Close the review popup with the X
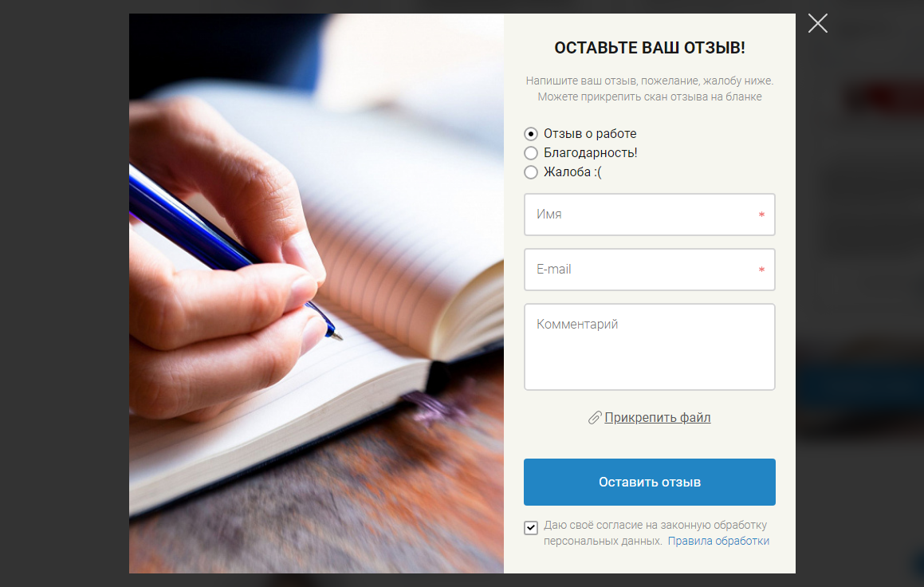The height and width of the screenshot is (587, 924). (817, 24)
